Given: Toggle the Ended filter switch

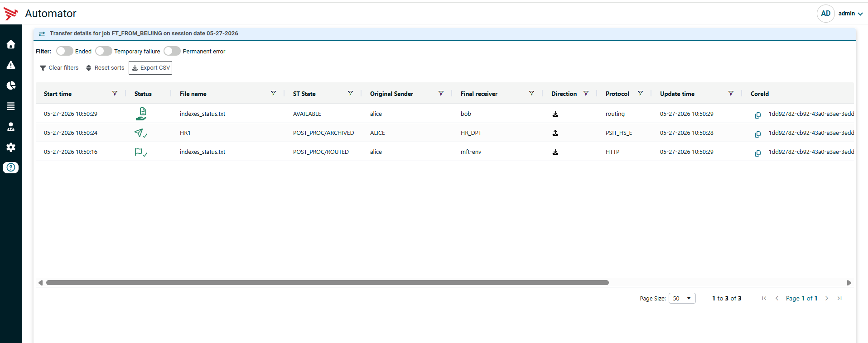Looking at the screenshot, I should tap(64, 51).
